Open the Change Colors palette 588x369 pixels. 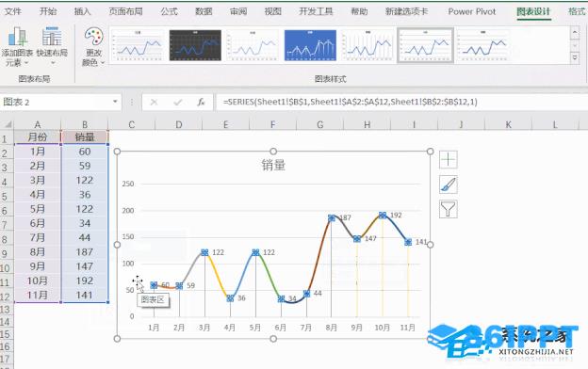pyautogui.click(x=93, y=46)
